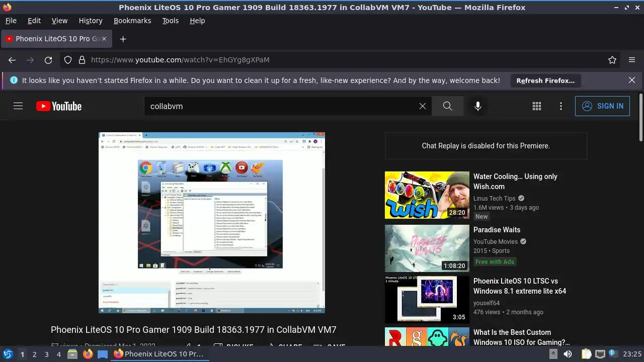Open the Bookmarks menu
Image resolution: width=644 pixels, height=362 pixels.
point(132,21)
